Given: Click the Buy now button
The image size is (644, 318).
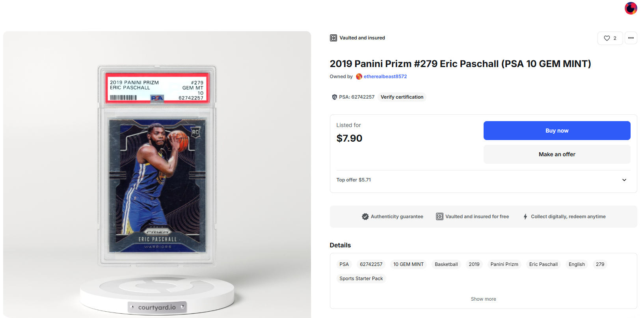Looking at the screenshot, I should (557, 131).
